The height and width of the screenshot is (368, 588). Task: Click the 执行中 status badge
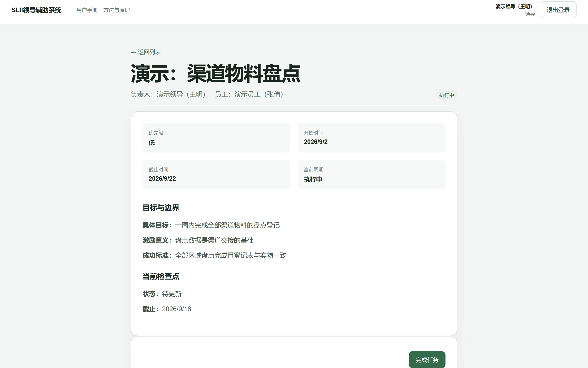pyautogui.click(x=446, y=95)
